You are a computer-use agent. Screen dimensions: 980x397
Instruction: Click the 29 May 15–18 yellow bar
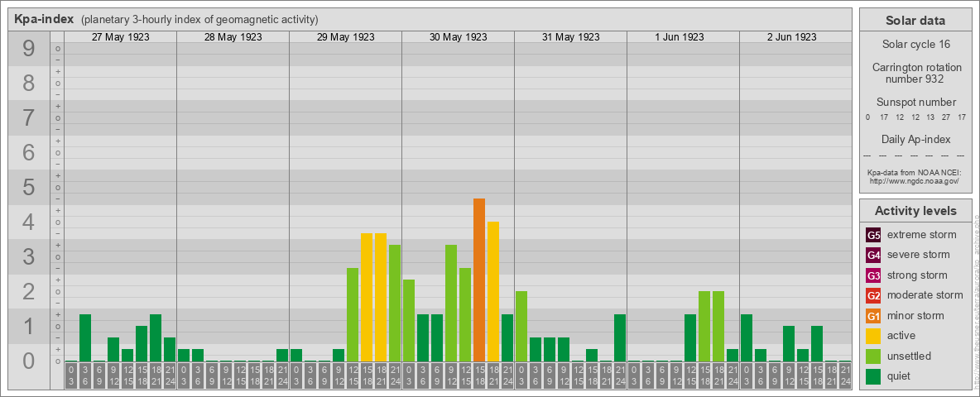[367, 298]
